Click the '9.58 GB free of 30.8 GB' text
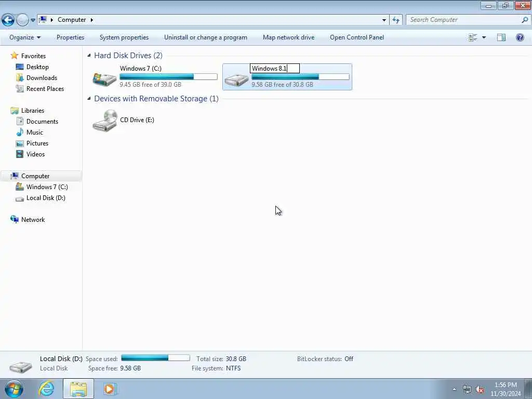 282,85
